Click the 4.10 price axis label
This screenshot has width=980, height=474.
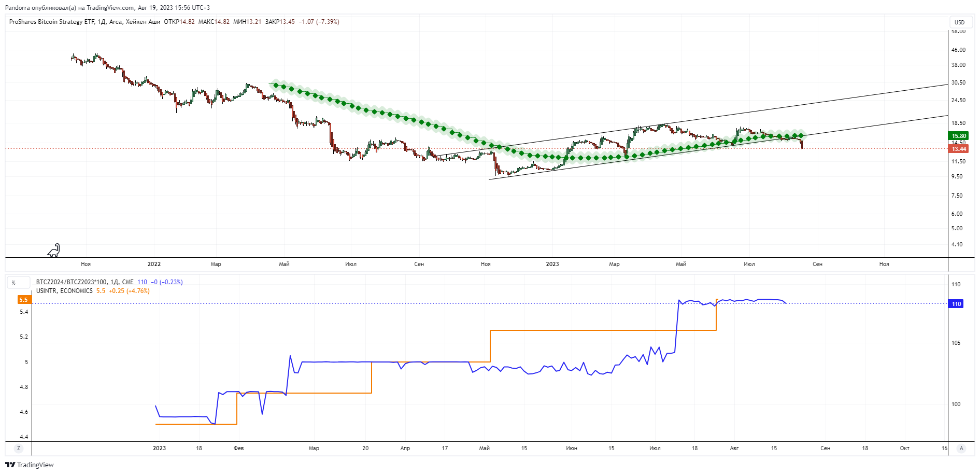[957, 245]
